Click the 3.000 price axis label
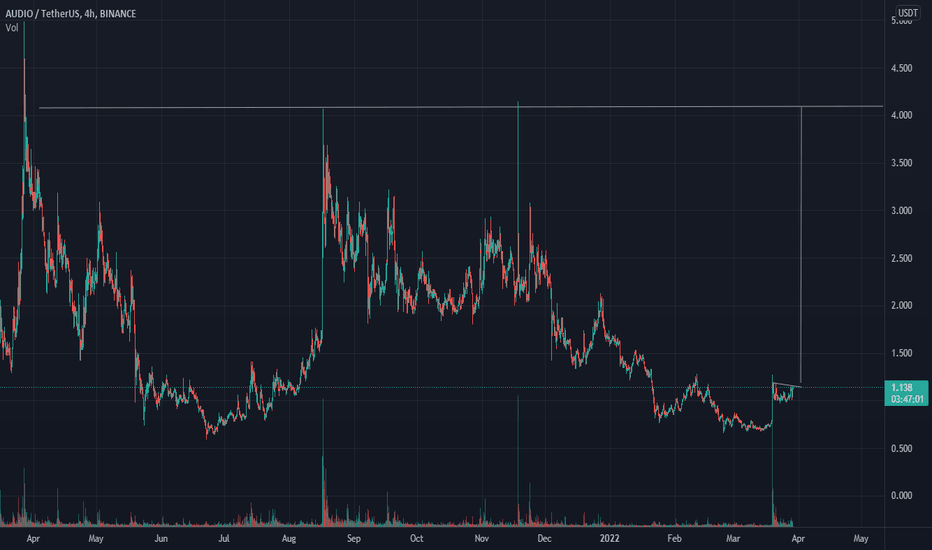Screen dimensions: 932x550 pyautogui.click(x=901, y=210)
